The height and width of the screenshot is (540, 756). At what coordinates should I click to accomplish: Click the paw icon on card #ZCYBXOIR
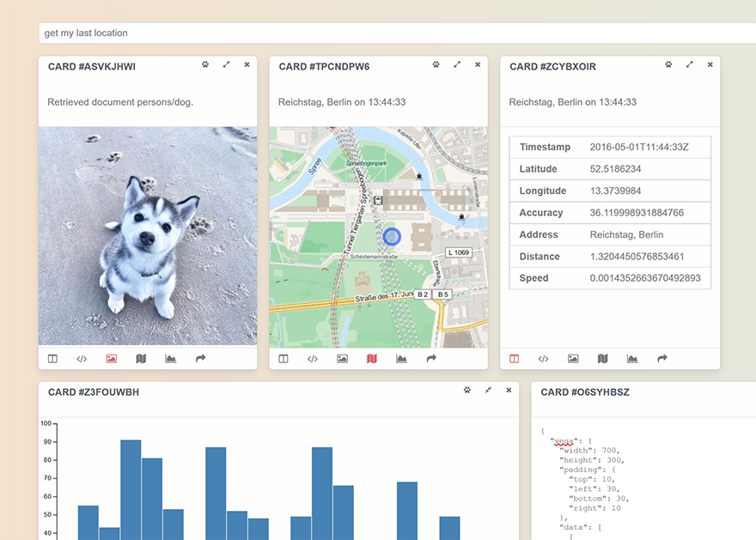(x=668, y=64)
